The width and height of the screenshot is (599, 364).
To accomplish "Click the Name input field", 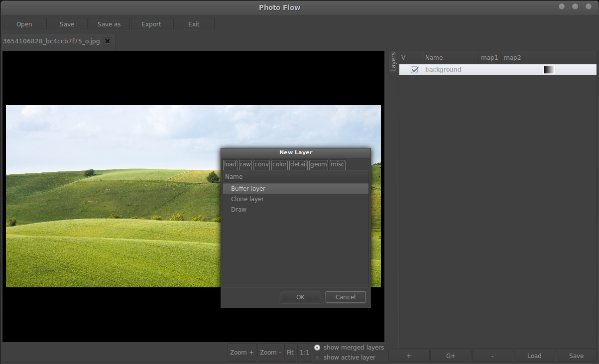I will 295,176.
